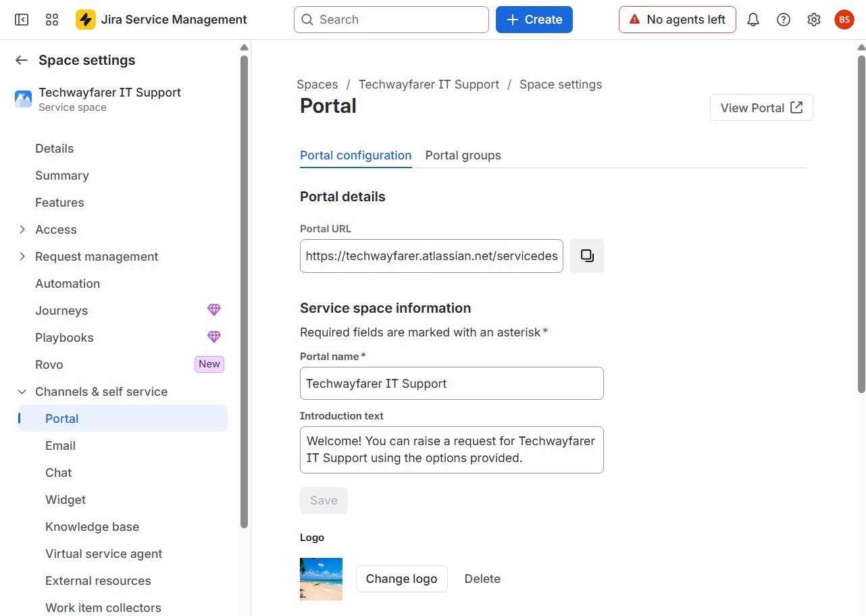
Task: Click into the Introduction text box
Action: click(x=452, y=450)
